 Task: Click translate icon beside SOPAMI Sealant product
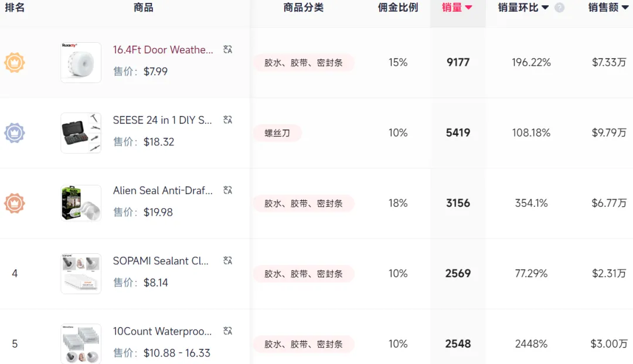[228, 261]
